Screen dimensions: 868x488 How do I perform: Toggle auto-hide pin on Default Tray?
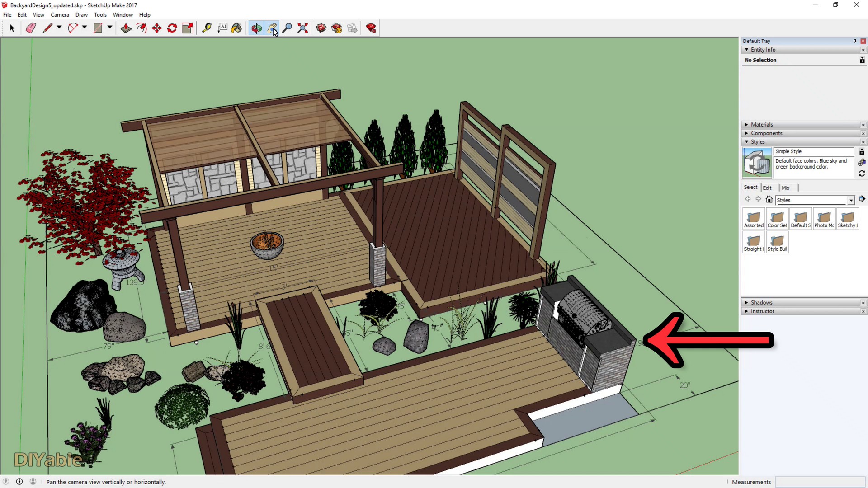click(854, 41)
